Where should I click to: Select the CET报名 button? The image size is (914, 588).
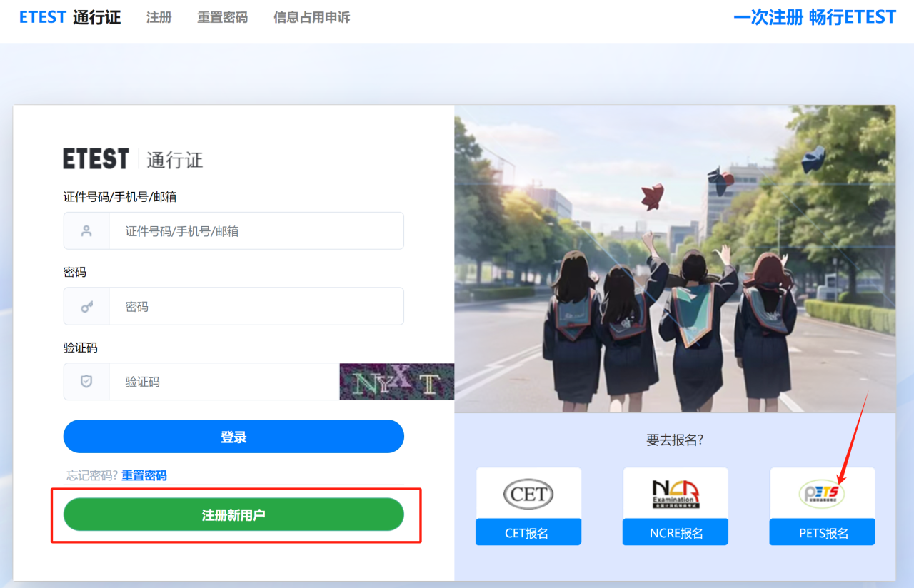click(x=528, y=533)
